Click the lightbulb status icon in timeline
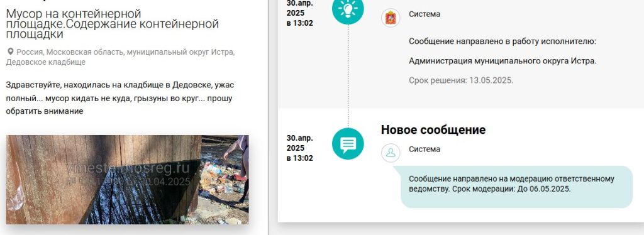 tap(348, 9)
